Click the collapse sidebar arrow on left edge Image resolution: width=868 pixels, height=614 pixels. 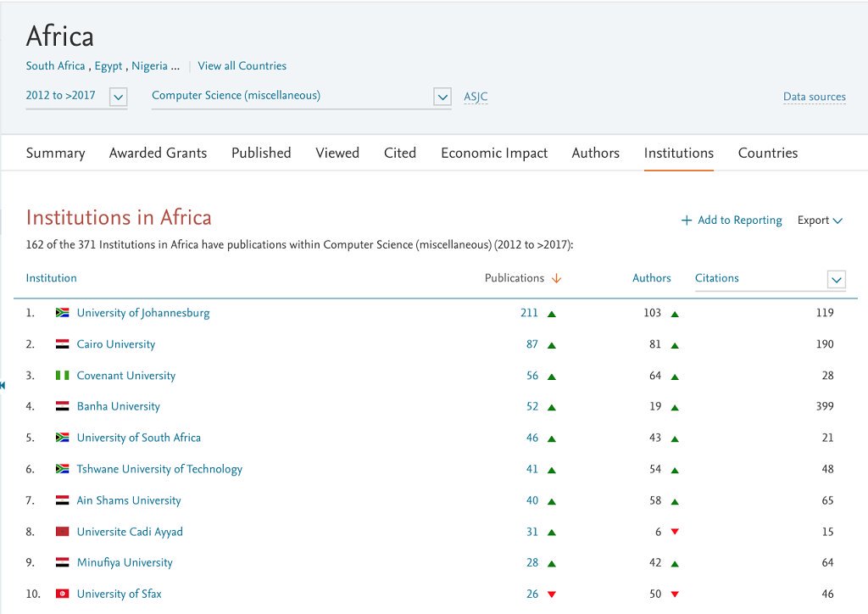tap(3, 385)
